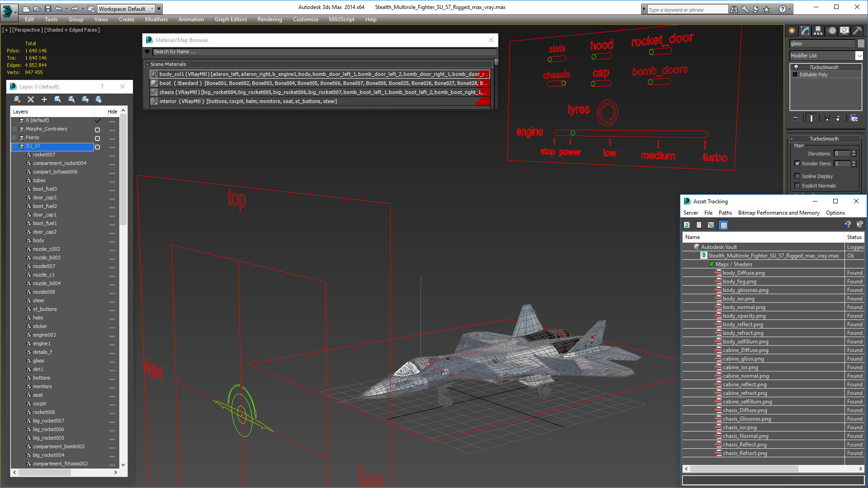Click Highlight Selected Objects' Layers icon
Viewport: 868px width, 488px height.
(x=71, y=99)
